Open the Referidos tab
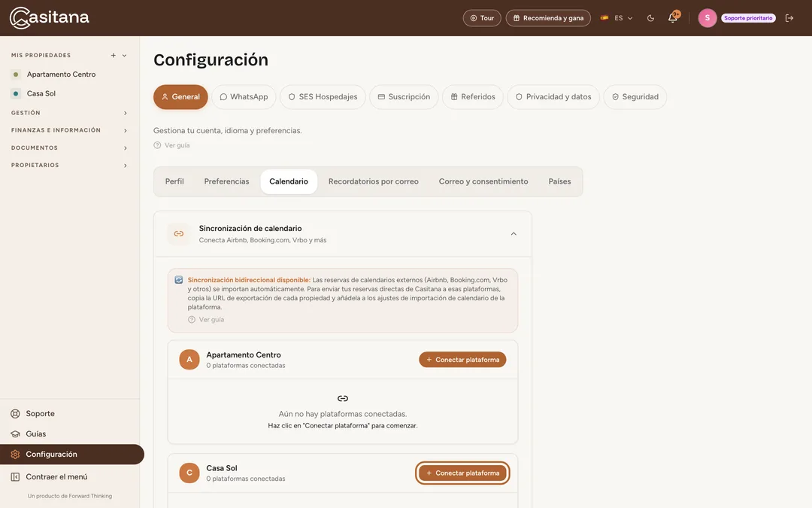This screenshot has height=508, width=812. 473,97
